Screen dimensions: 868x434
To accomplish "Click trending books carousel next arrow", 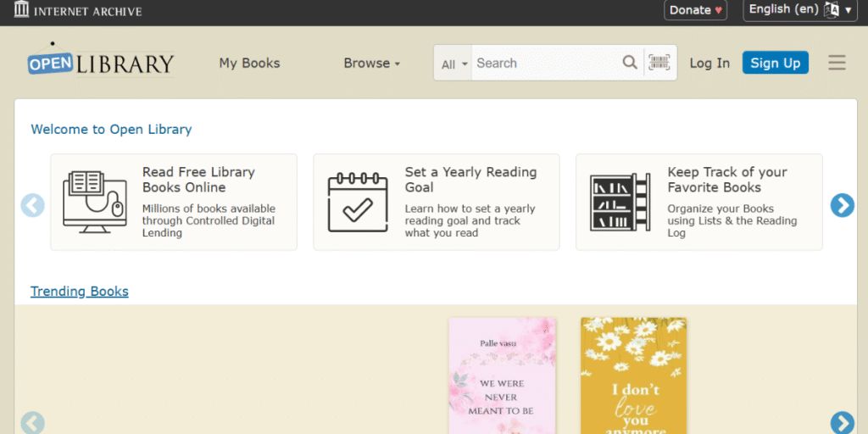I will coord(842,424).
